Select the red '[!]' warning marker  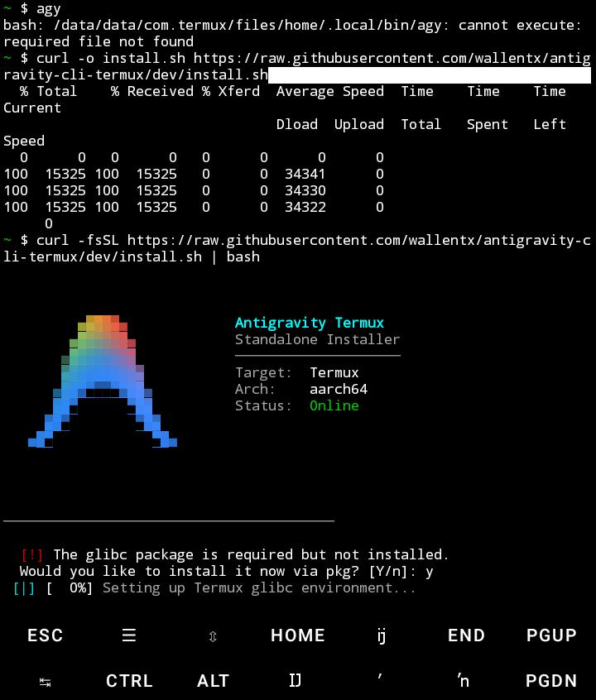[32, 555]
